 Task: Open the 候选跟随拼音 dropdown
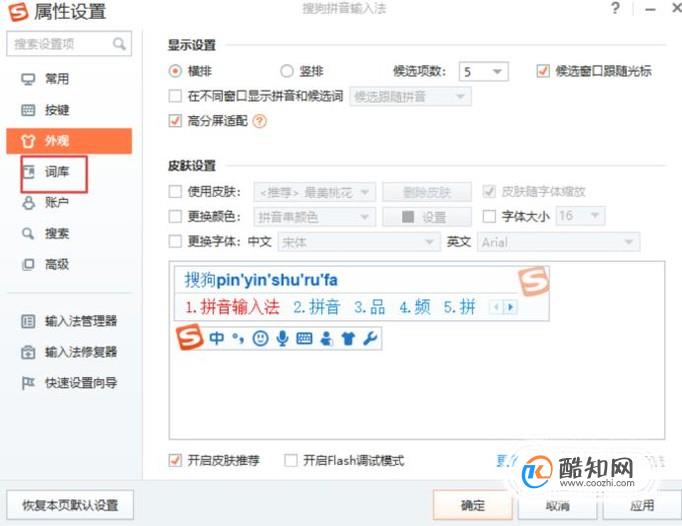[x=411, y=96]
